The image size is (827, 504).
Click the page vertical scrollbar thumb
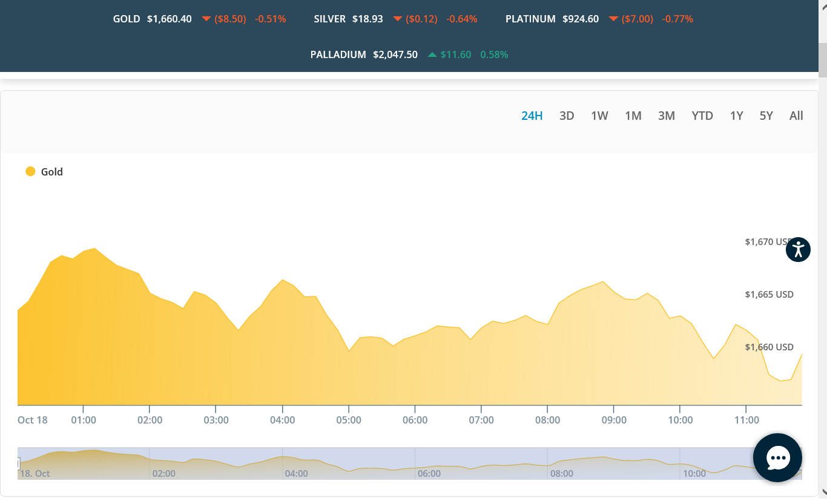click(823, 59)
